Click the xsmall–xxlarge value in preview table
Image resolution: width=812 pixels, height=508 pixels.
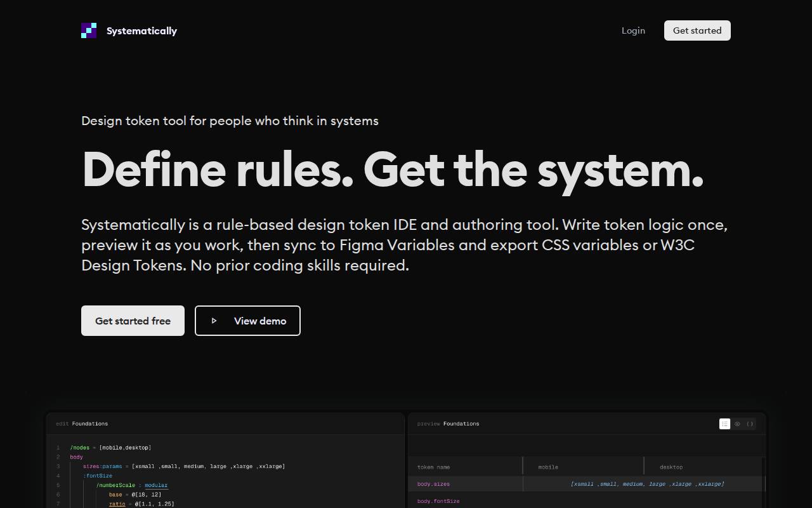pos(647,484)
